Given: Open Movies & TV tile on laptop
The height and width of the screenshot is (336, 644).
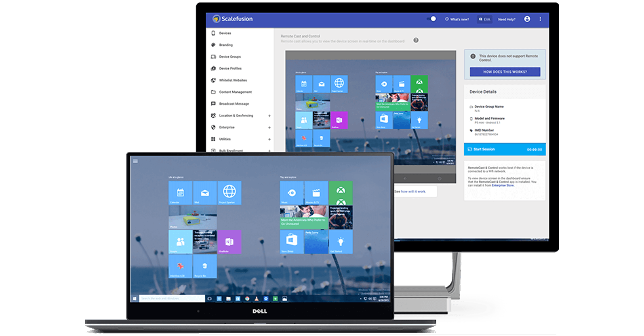Looking at the screenshot, I should click(316, 193).
